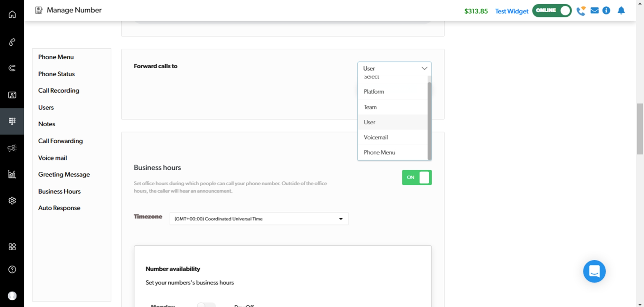Click the Home icon in sidebar

click(12, 14)
